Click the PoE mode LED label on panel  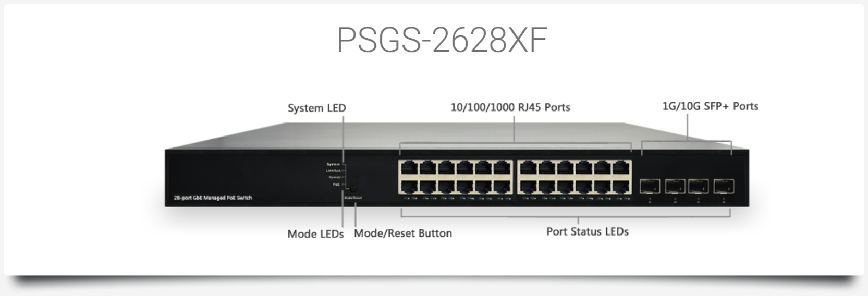[336, 184]
